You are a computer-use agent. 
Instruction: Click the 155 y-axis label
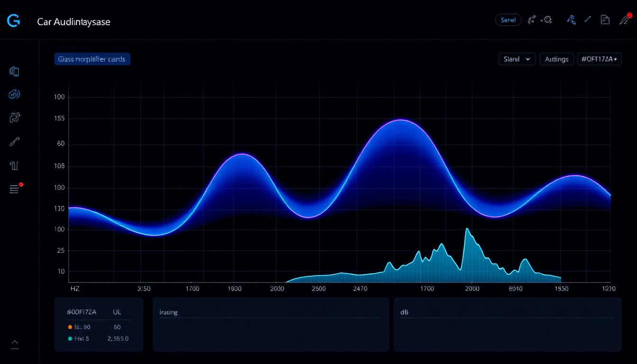[60, 118]
